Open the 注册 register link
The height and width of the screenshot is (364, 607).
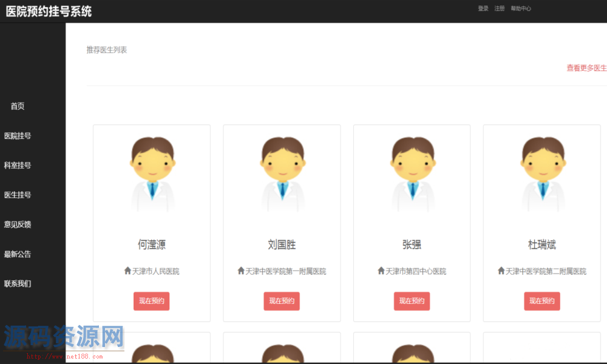pos(500,8)
